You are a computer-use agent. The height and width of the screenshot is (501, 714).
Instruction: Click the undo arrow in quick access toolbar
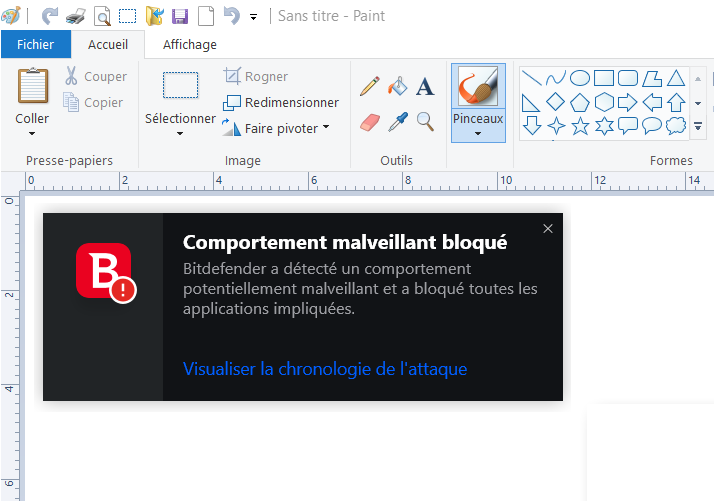click(x=232, y=16)
